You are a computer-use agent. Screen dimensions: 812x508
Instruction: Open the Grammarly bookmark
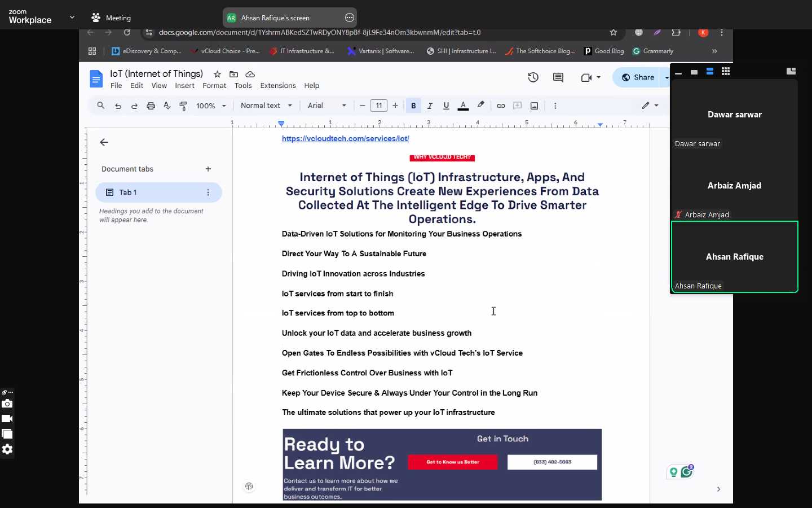653,51
